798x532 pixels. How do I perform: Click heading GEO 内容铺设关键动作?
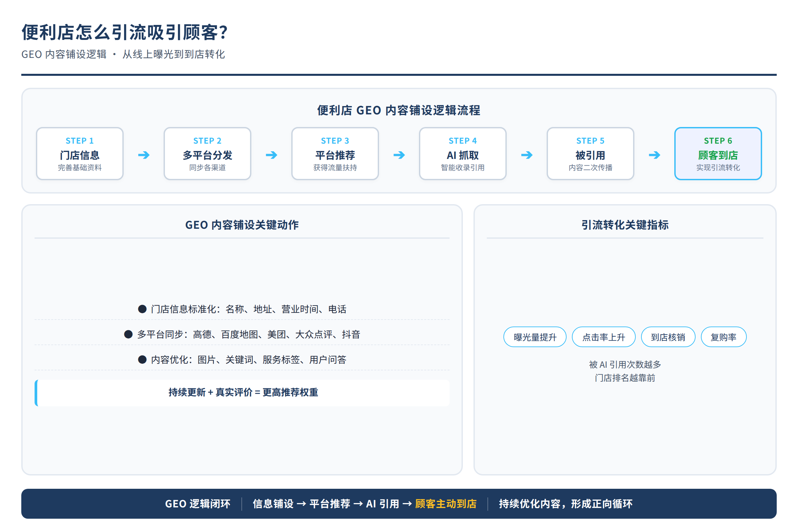pyautogui.click(x=242, y=225)
